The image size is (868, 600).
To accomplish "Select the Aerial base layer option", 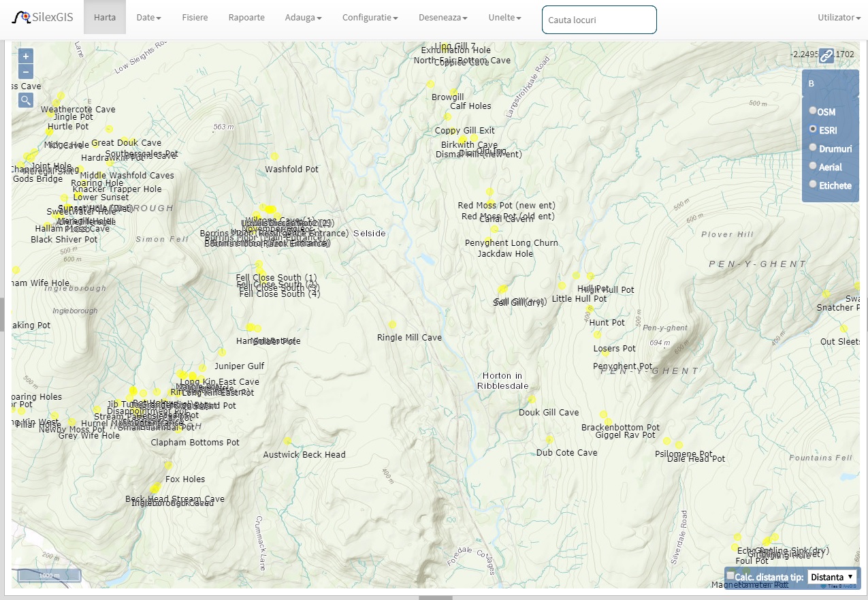I will (x=813, y=166).
